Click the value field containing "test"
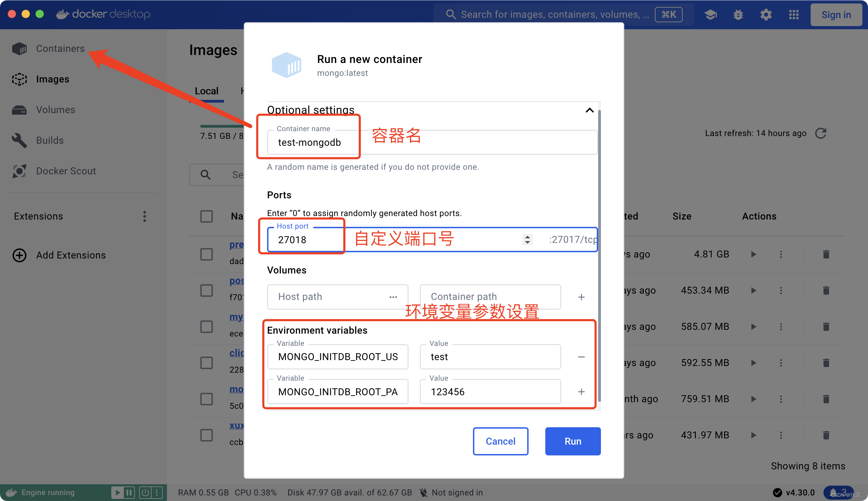The width and height of the screenshot is (868, 501). (x=490, y=357)
